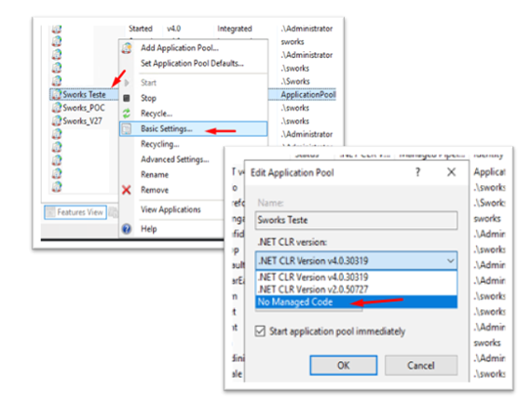
Task: Confirm dialog with OK button
Action: coord(344,365)
